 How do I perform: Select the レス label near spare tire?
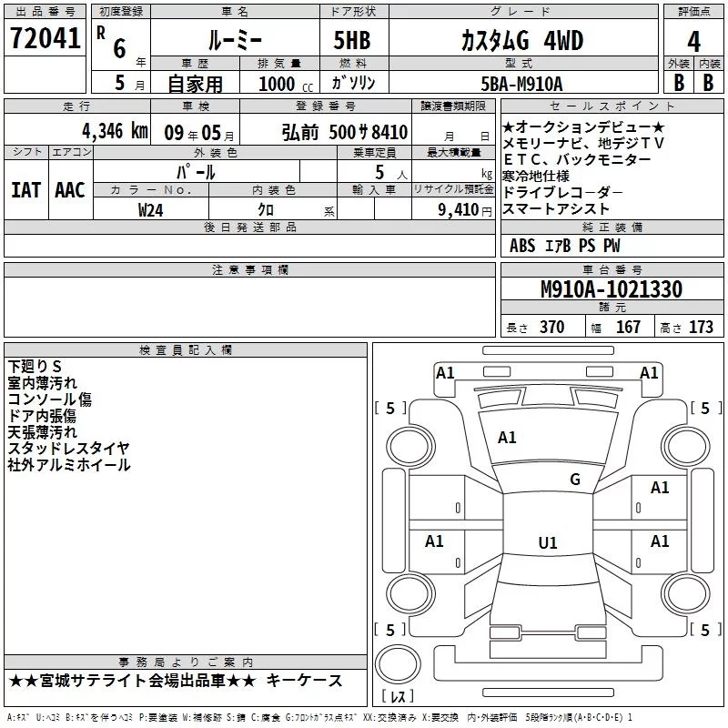pos(398,696)
